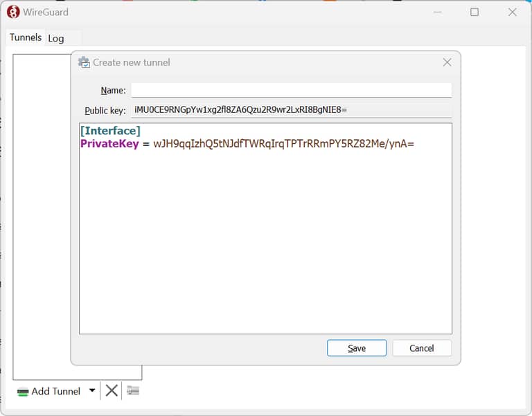The height and width of the screenshot is (416, 532).
Task: Click the export tunnels to zip icon
Action: click(133, 390)
